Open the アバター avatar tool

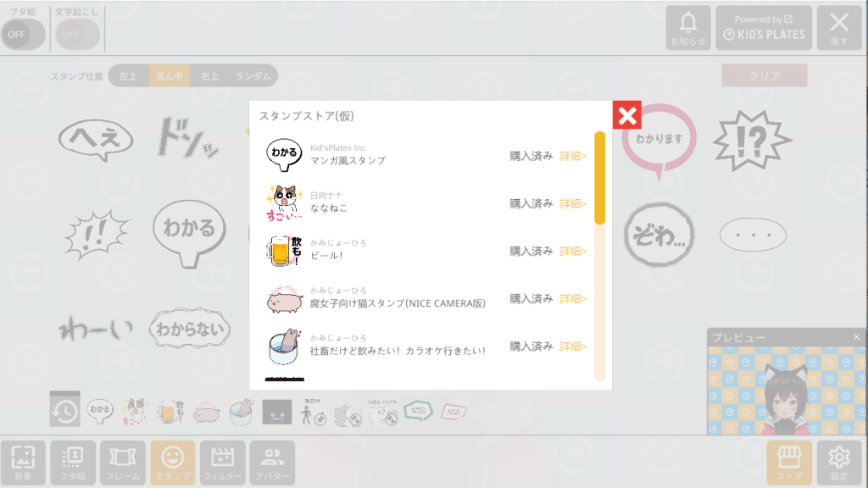(272, 463)
